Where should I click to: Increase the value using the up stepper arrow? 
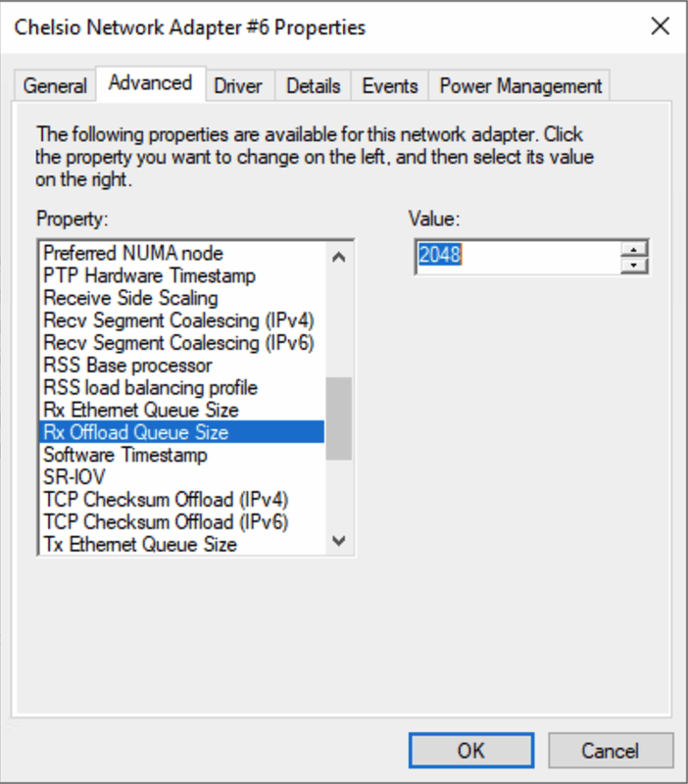coord(635,249)
